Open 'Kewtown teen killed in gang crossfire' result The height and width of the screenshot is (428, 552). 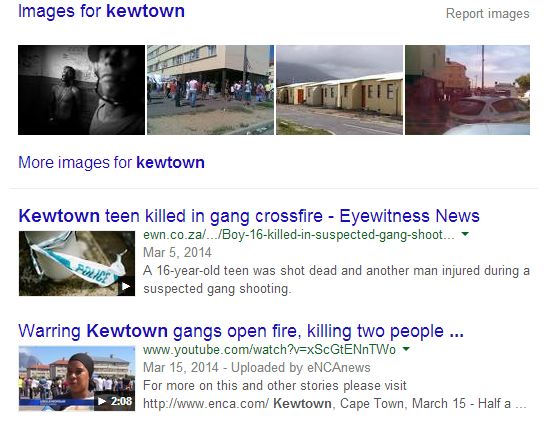249,216
